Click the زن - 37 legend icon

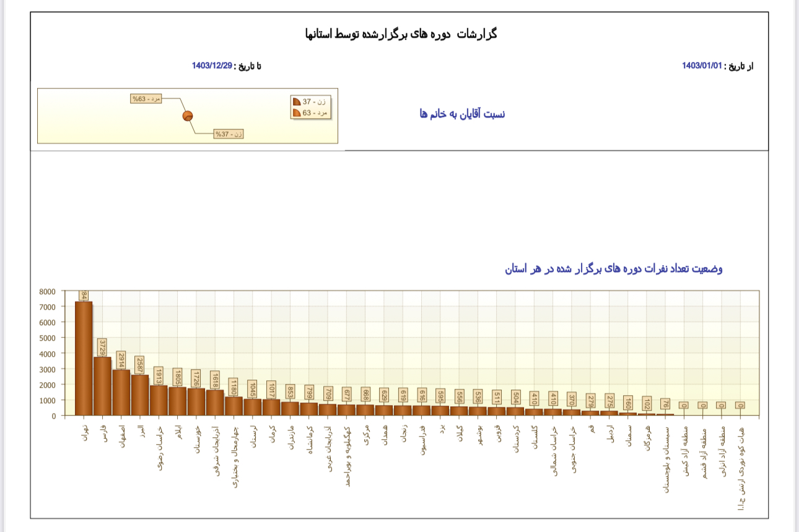pyautogui.click(x=297, y=102)
